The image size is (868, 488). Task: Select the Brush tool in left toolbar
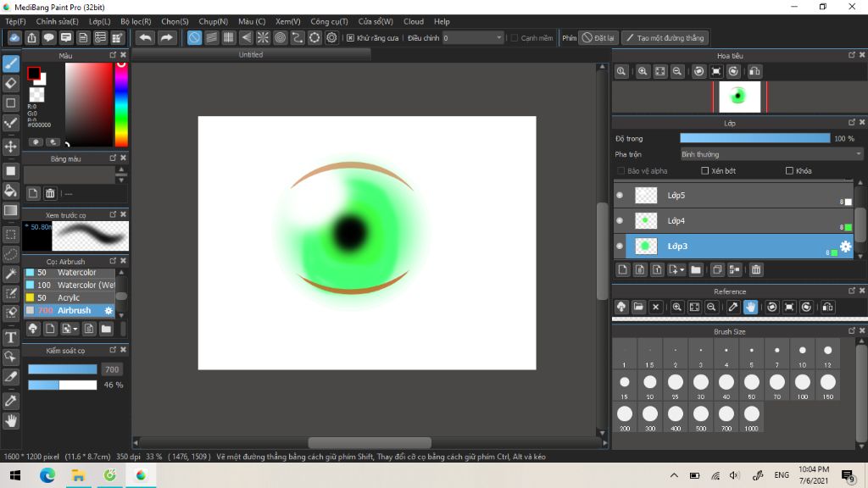(x=10, y=63)
